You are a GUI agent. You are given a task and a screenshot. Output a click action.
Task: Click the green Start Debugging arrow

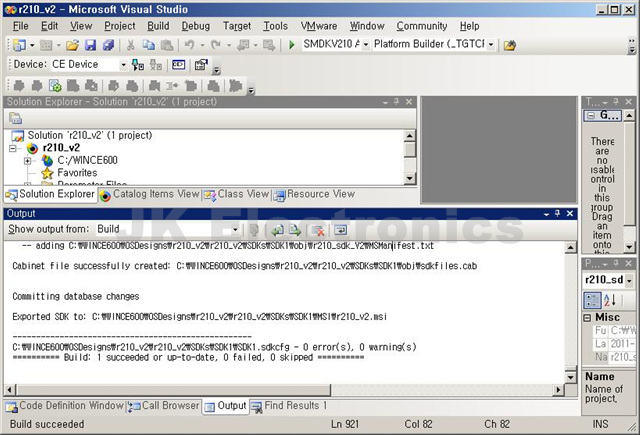[291, 44]
